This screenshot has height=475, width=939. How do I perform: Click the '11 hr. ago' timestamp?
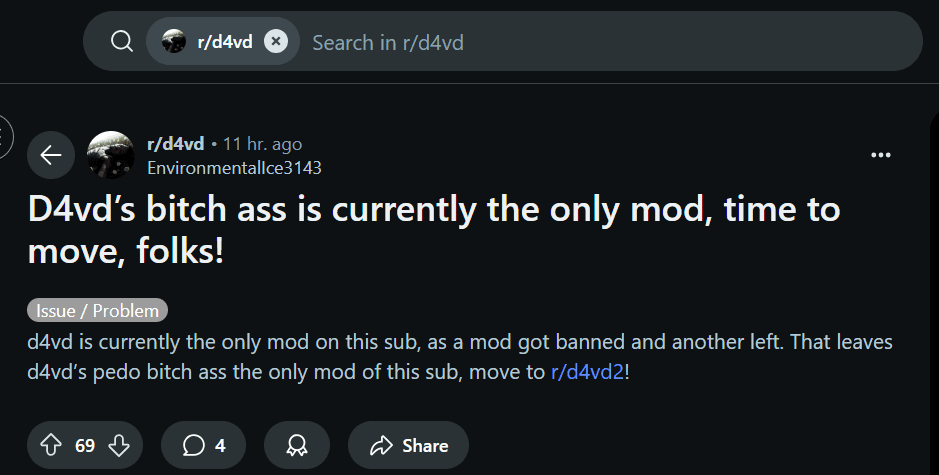coord(262,144)
